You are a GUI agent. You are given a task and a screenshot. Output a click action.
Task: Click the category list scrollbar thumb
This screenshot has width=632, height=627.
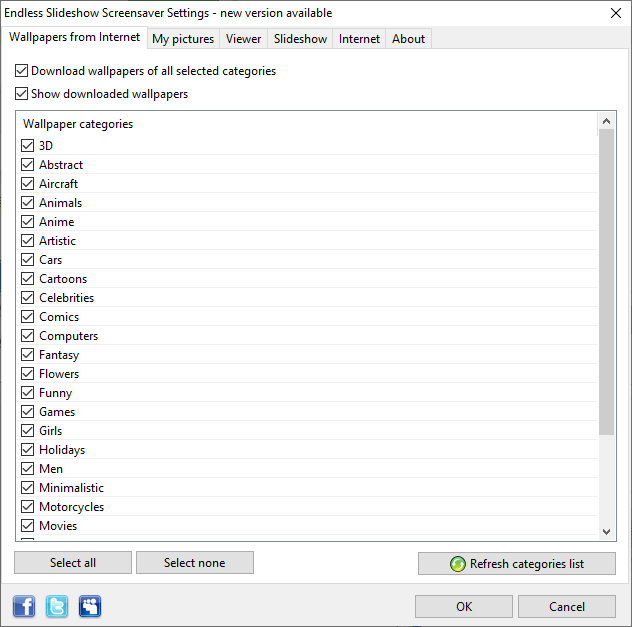(606, 282)
